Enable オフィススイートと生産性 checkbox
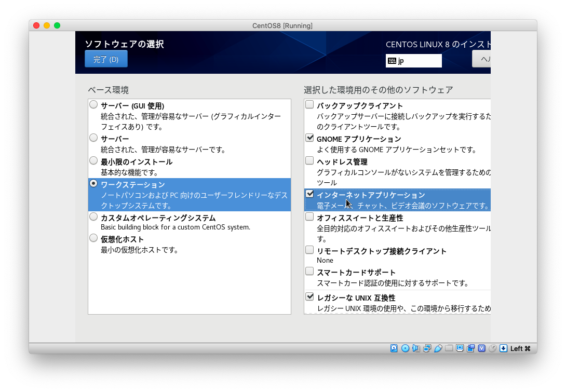 click(309, 217)
